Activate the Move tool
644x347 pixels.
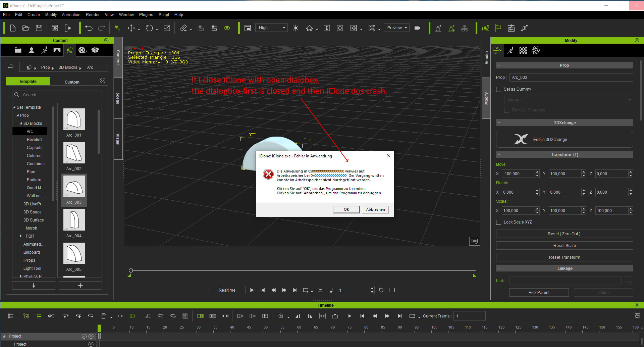[x=131, y=28]
